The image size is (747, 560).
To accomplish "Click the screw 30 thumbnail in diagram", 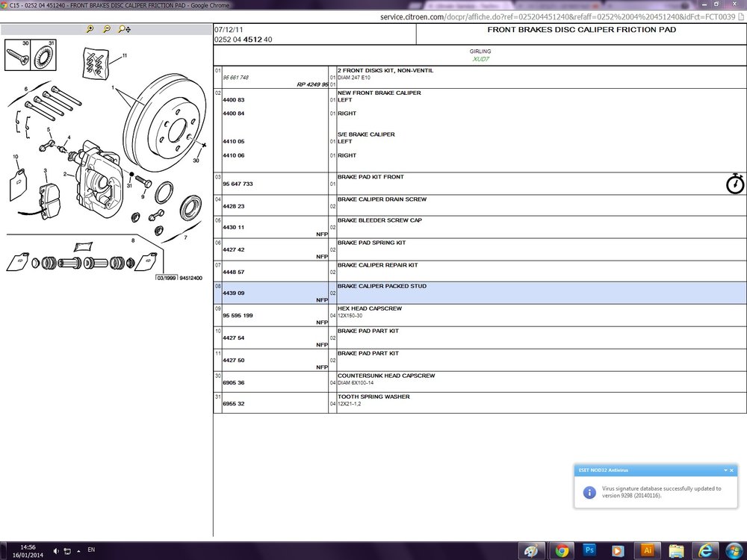I will coord(18,55).
